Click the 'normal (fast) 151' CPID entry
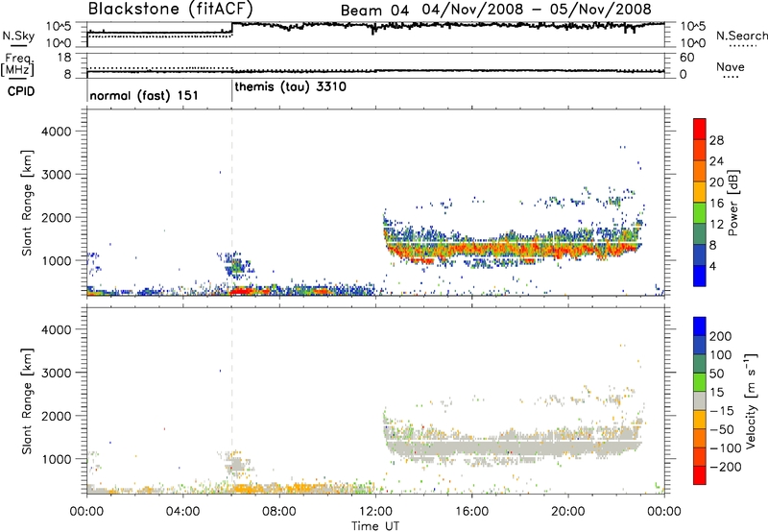Image resolution: width=768 pixels, height=532 pixels. (x=144, y=95)
